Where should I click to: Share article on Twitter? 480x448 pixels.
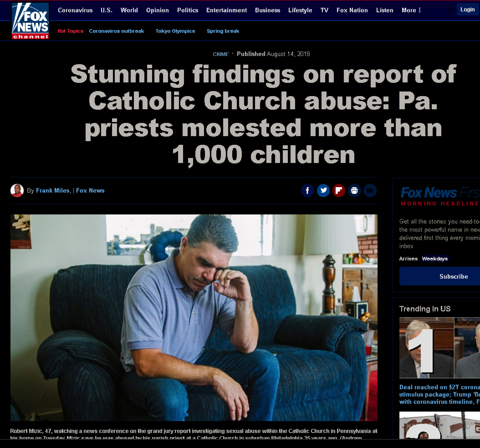click(x=323, y=191)
